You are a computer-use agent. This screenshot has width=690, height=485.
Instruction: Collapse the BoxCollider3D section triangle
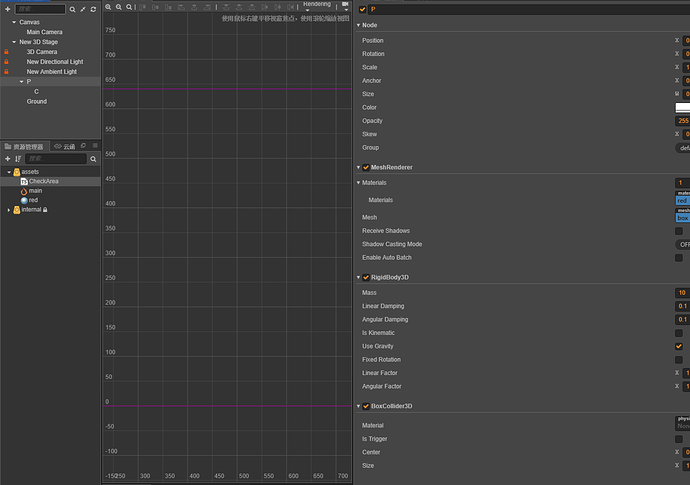click(359, 406)
